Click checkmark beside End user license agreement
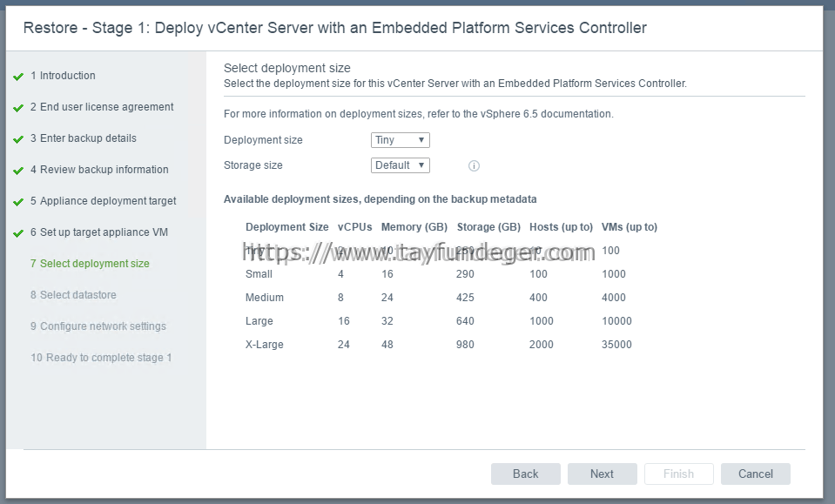 [x=18, y=108]
